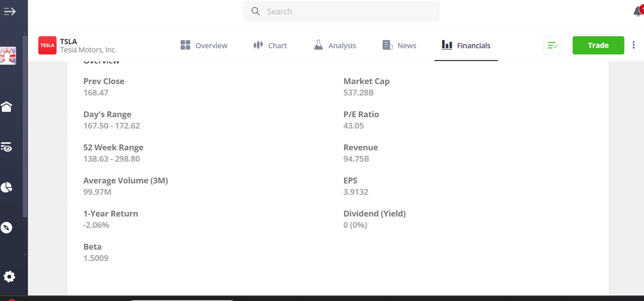Open the user profile avatar in sidebar

pyautogui.click(x=8, y=56)
